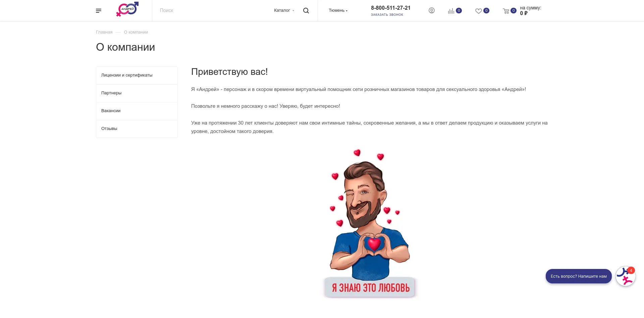Click Заказать звонок link
The width and height of the screenshot is (644, 318).
[387, 15]
